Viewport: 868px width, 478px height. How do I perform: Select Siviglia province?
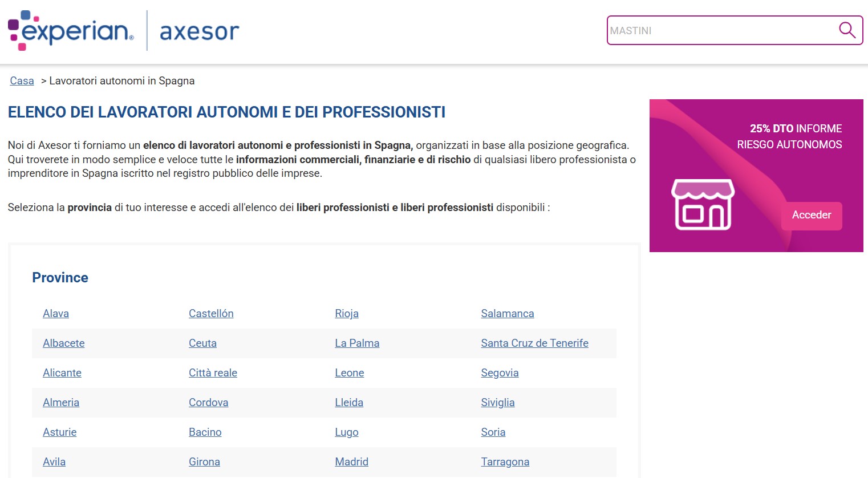click(x=498, y=403)
